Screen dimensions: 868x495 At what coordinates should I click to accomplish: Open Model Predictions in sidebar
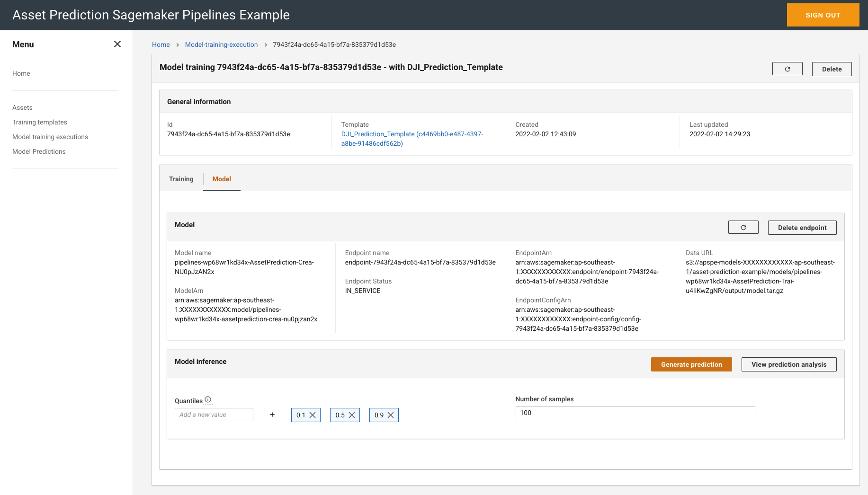click(39, 151)
